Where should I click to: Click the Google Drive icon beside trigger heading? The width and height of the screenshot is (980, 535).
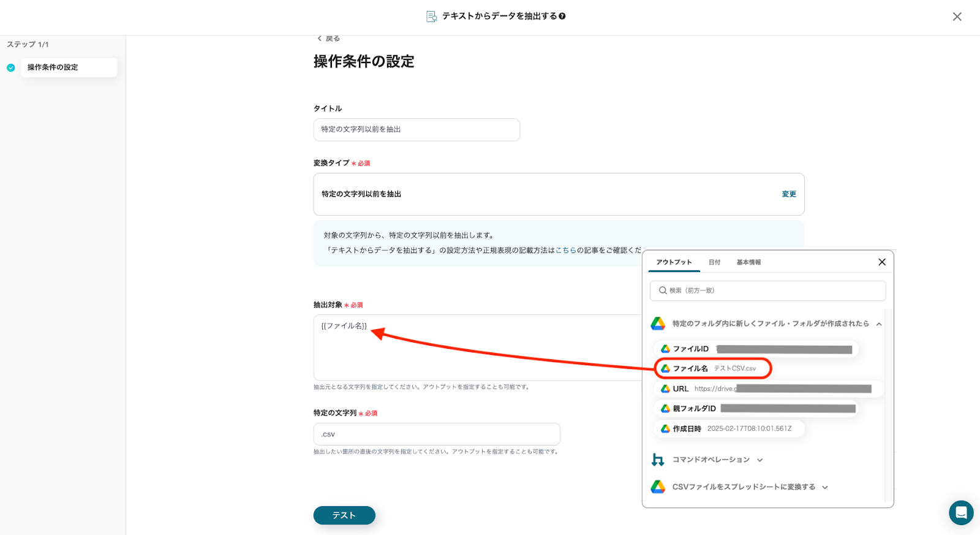click(658, 324)
